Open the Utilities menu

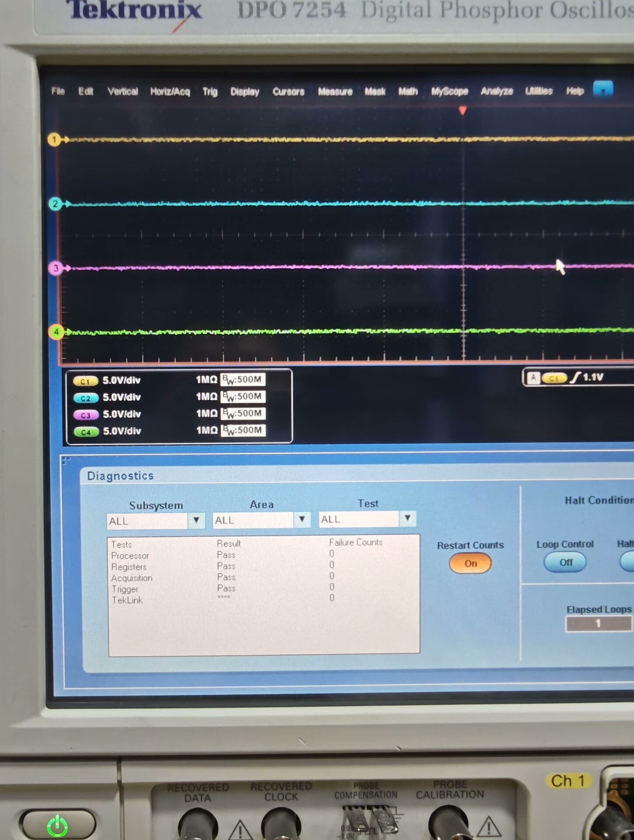click(539, 91)
